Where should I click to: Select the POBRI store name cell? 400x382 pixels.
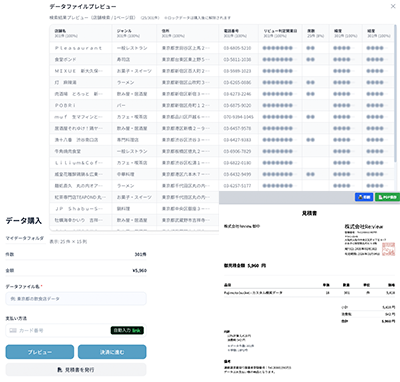(x=81, y=105)
